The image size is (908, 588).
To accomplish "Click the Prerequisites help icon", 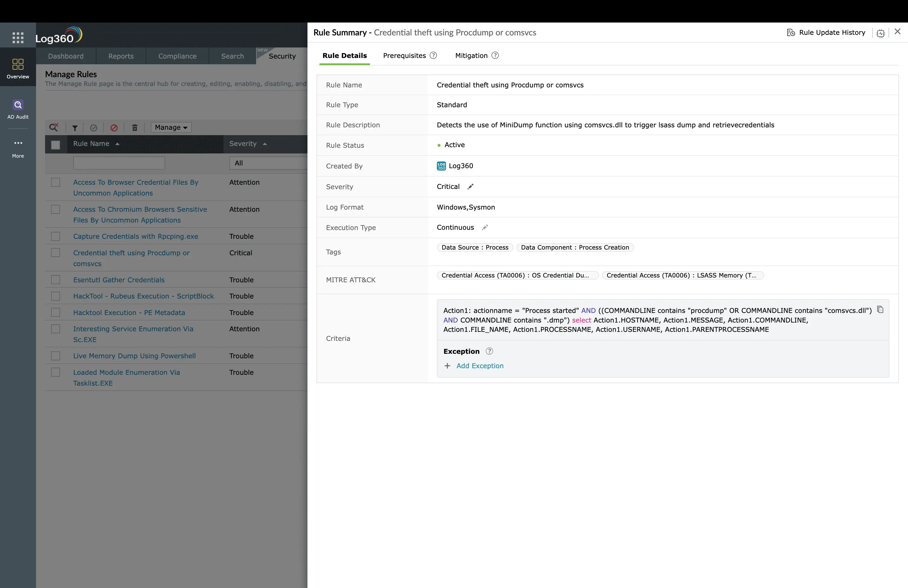I will [433, 55].
